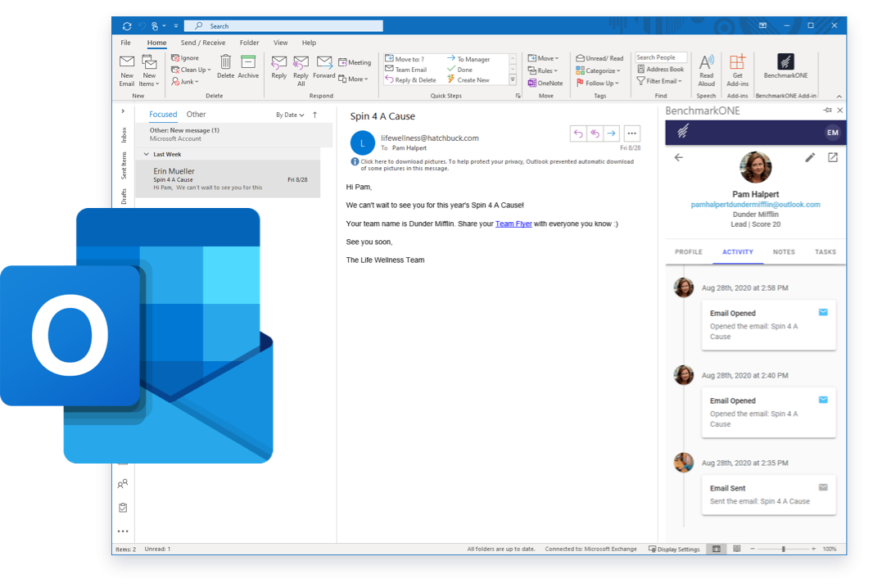Click the download pictures info bar
This screenshot has width=873, height=588.
coord(493,165)
